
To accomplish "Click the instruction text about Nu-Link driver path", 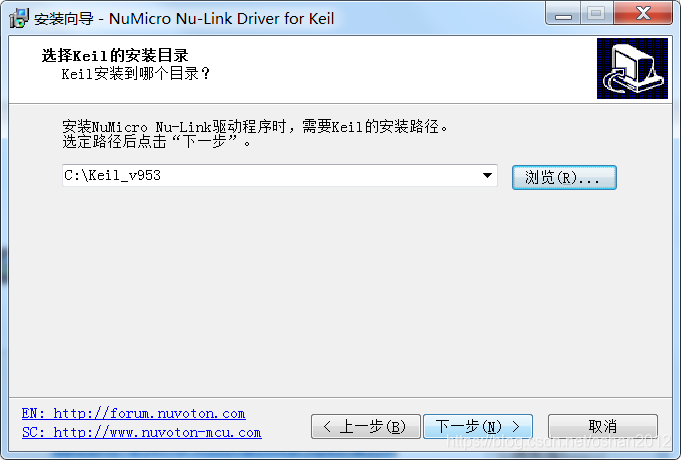I will [x=255, y=126].
